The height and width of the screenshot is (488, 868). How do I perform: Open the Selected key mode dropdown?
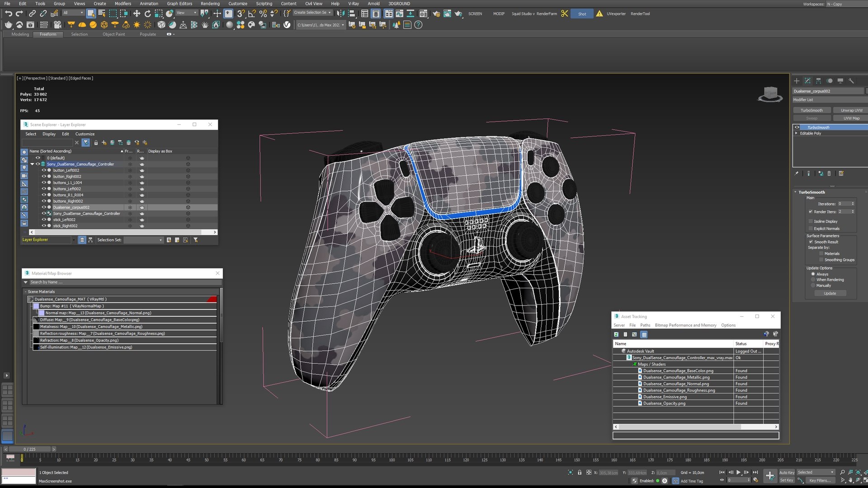pos(816,472)
